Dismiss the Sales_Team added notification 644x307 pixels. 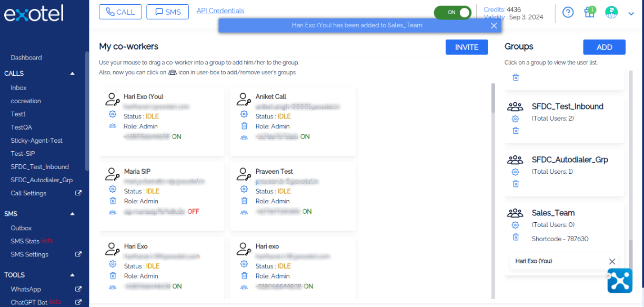click(x=494, y=25)
